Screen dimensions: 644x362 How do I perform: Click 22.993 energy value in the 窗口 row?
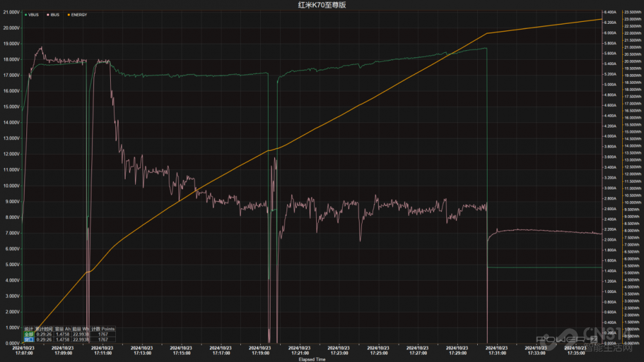[80, 340]
